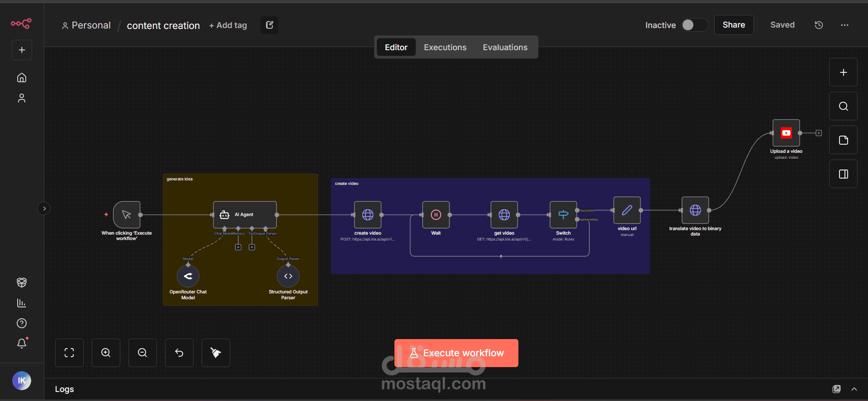Open the Templates cube icon

pyautogui.click(x=22, y=283)
